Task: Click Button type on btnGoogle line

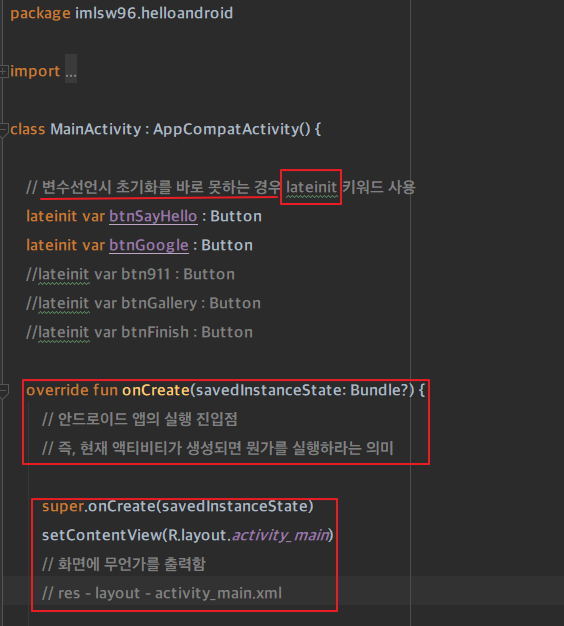Action: pyautogui.click(x=227, y=245)
